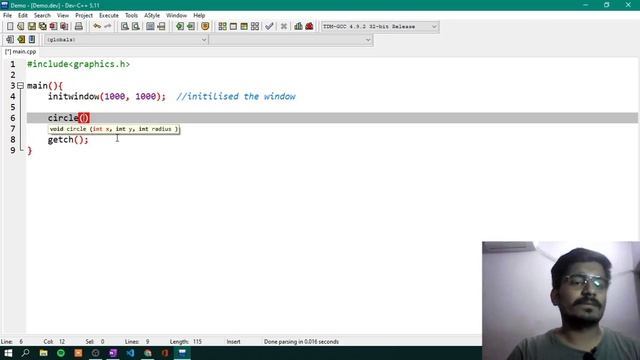
Task: Save the current file via toolbar
Action: (x=31, y=27)
